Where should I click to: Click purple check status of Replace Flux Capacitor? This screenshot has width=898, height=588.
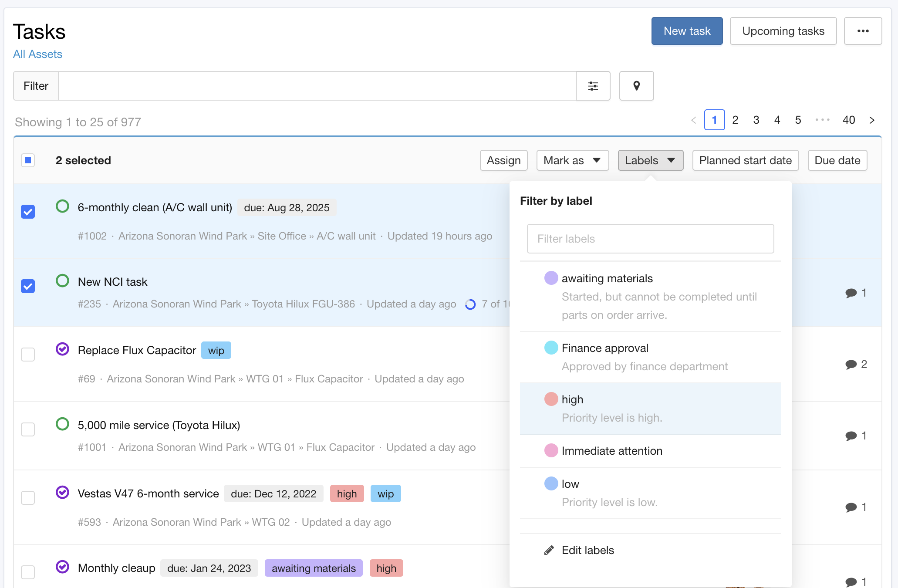tap(63, 349)
